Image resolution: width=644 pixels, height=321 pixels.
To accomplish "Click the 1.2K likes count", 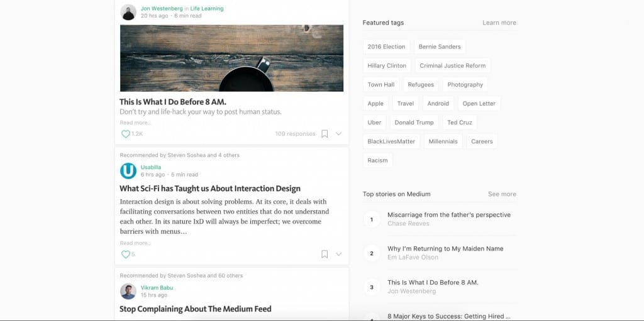I will (136, 134).
